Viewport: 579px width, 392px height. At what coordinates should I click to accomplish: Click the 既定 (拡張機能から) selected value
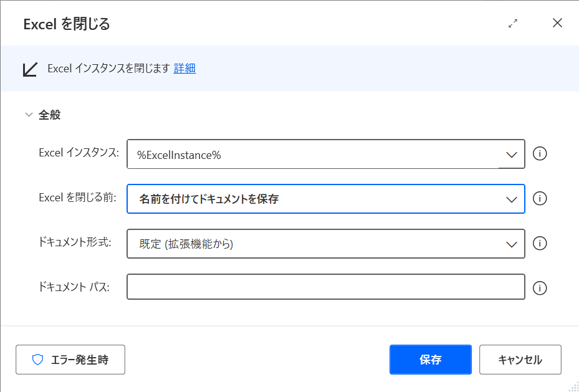pyautogui.click(x=186, y=244)
